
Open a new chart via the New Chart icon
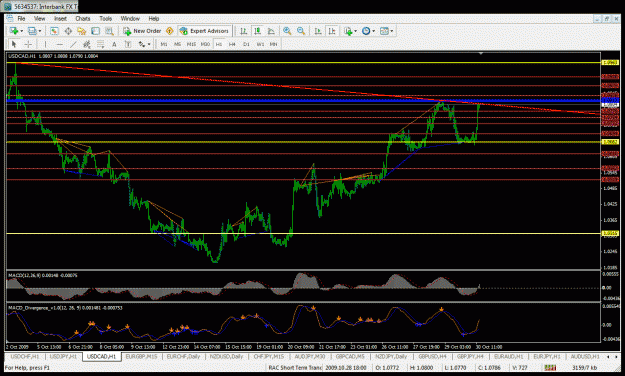(x=14, y=31)
